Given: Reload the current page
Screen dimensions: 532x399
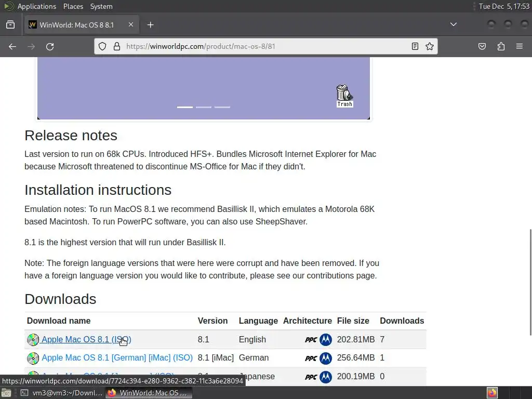Looking at the screenshot, I should click(50, 46).
